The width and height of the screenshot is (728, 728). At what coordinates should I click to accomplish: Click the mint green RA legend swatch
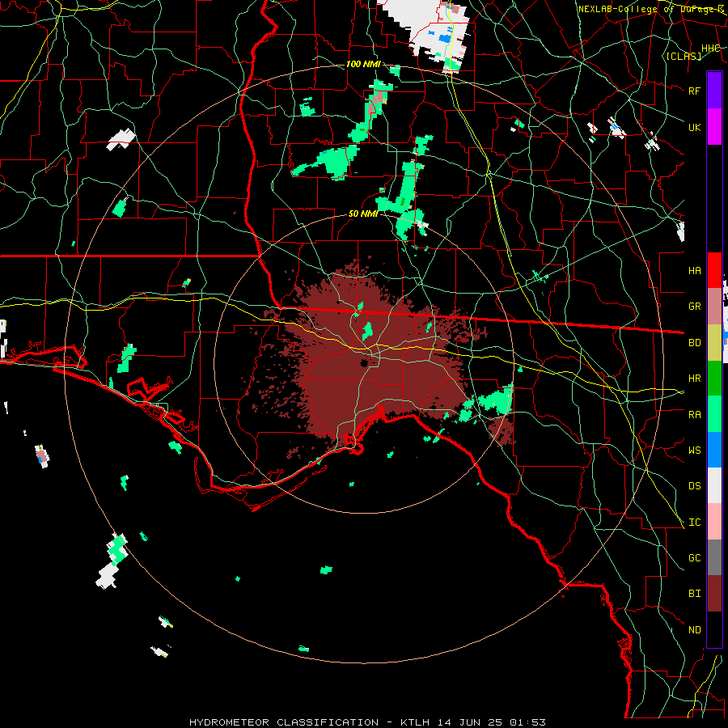(x=714, y=413)
